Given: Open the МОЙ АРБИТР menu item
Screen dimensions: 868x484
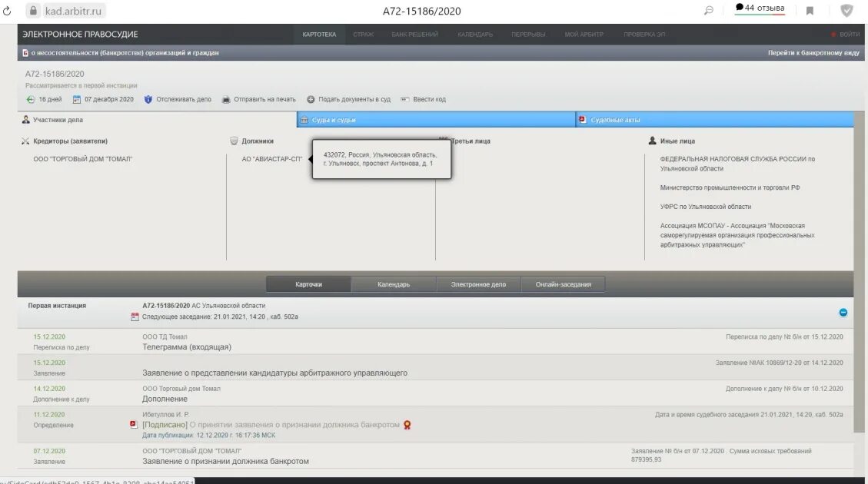Looking at the screenshot, I should [x=584, y=35].
